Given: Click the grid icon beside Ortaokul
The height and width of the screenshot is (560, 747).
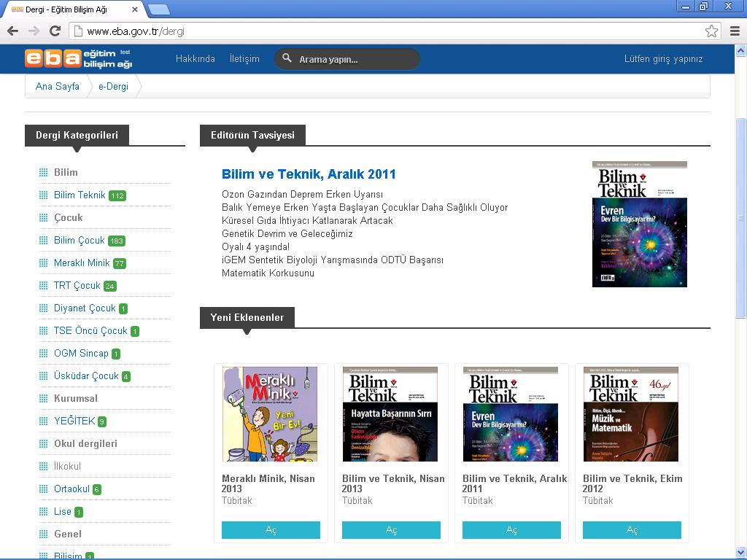Looking at the screenshot, I should [x=43, y=489].
